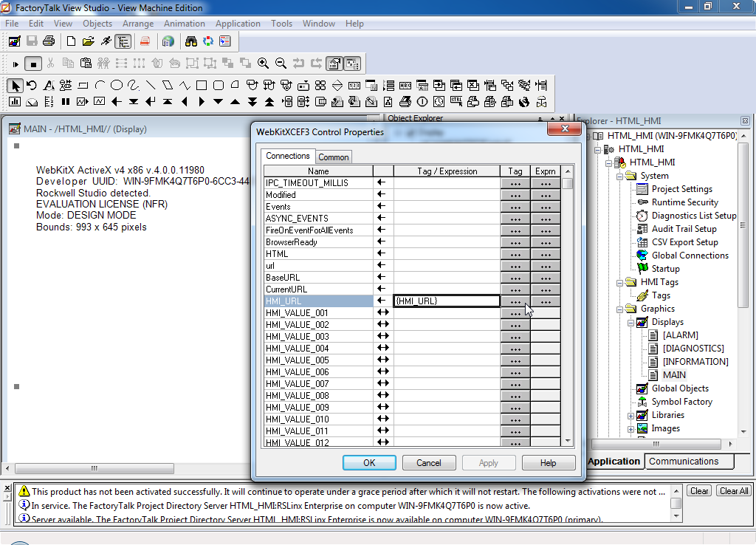
Task: Open the Objects menu
Action: click(x=97, y=24)
